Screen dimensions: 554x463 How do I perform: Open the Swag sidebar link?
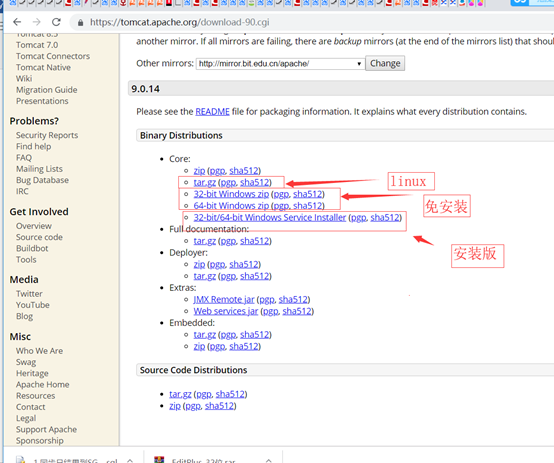[x=26, y=362]
